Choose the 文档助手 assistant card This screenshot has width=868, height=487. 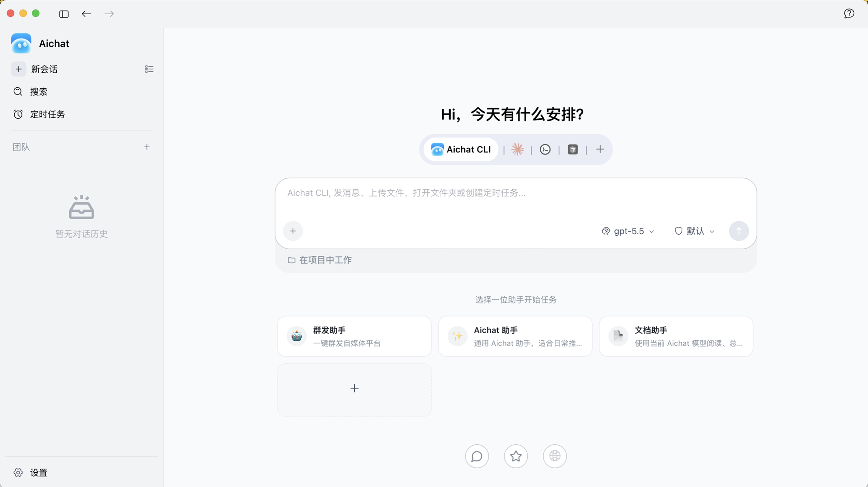(676, 336)
